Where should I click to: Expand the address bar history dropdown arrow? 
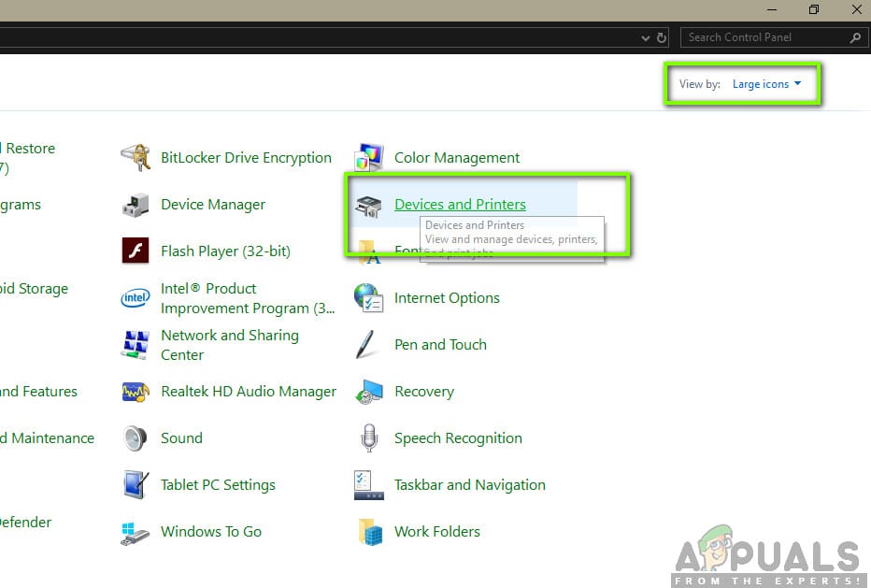646,38
